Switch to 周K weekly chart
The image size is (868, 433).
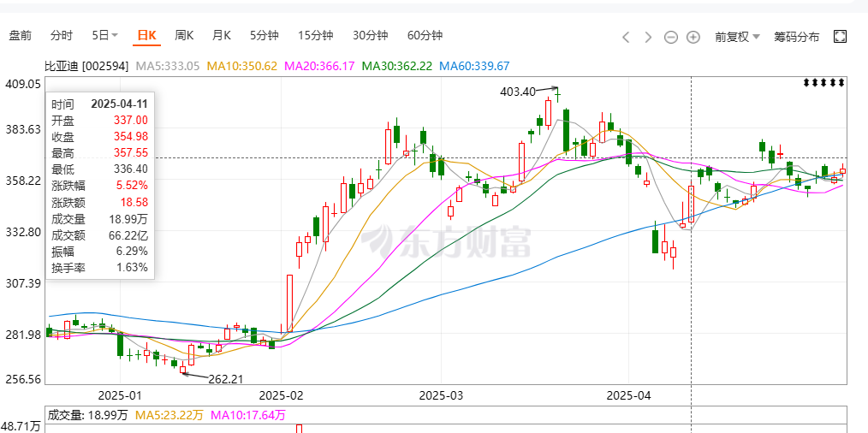pos(184,36)
